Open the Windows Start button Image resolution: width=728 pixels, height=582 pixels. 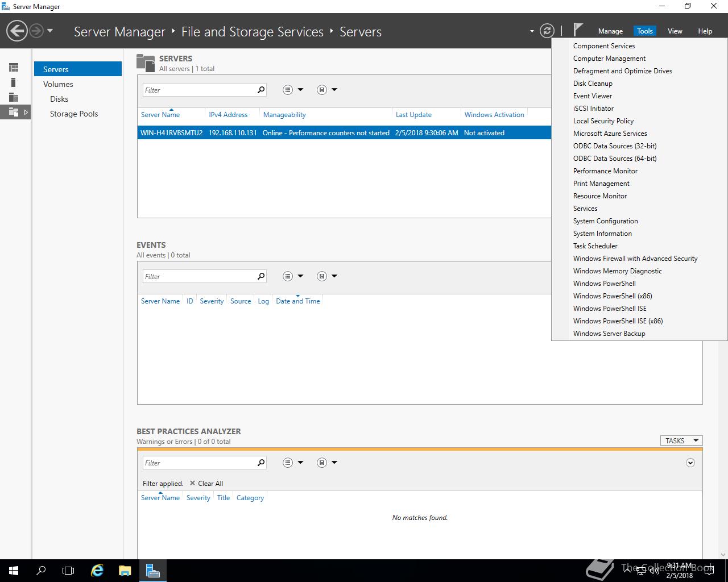pyautogui.click(x=14, y=571)
